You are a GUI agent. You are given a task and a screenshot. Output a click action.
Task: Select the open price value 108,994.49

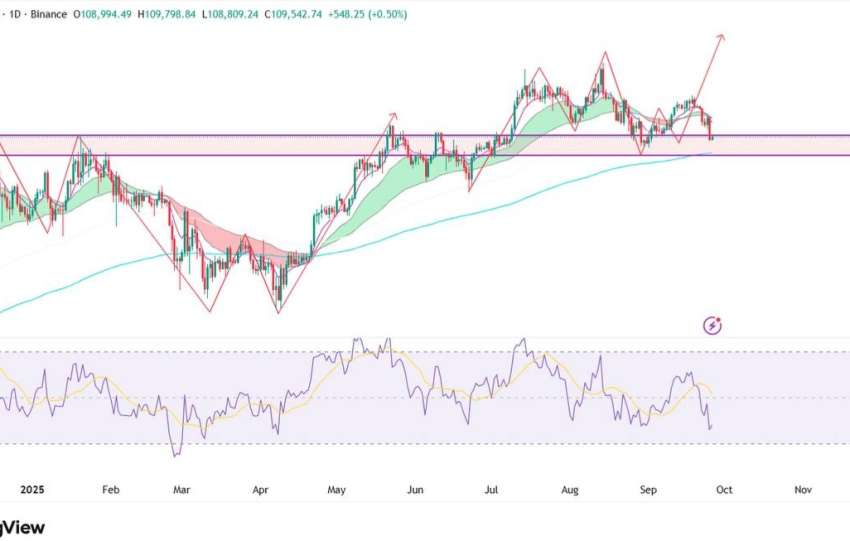click(x=106, y=15)
